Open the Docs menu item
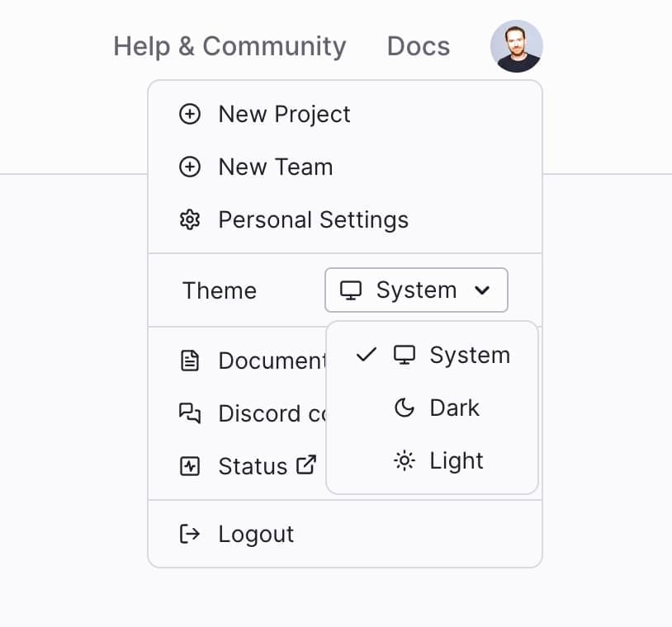 point(419,46)
